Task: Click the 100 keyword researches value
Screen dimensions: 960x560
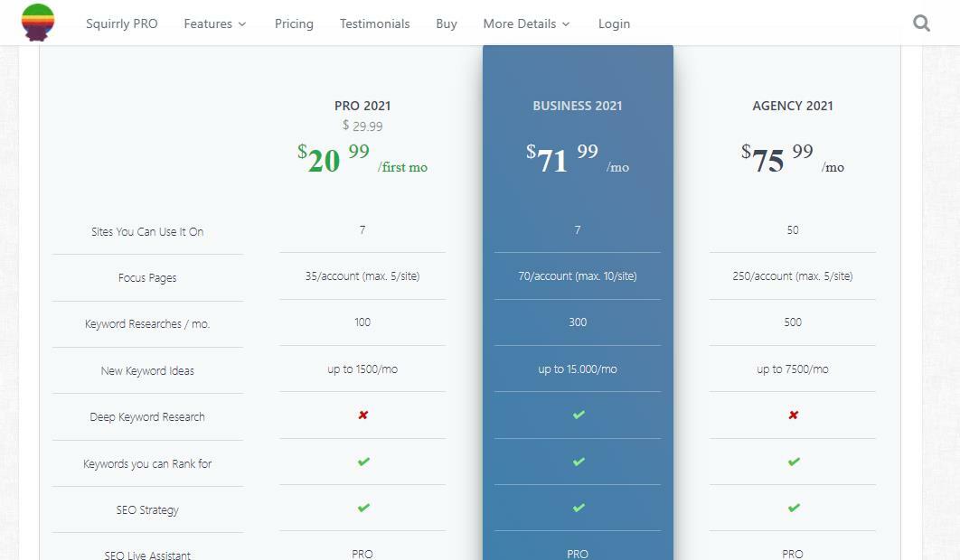Action: pyautogui.click(x=362, y=322)
